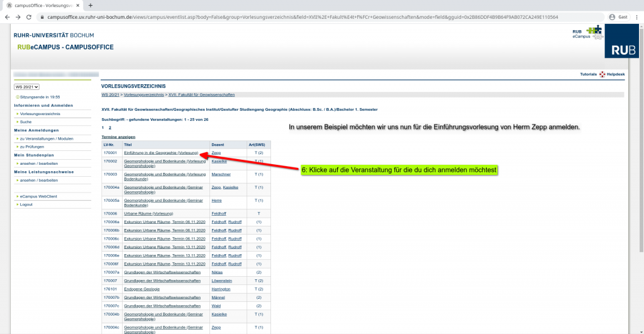Click Logout in the sidebar
The width and height of the screenshot is (644, 334).
[x=26, y=204]
